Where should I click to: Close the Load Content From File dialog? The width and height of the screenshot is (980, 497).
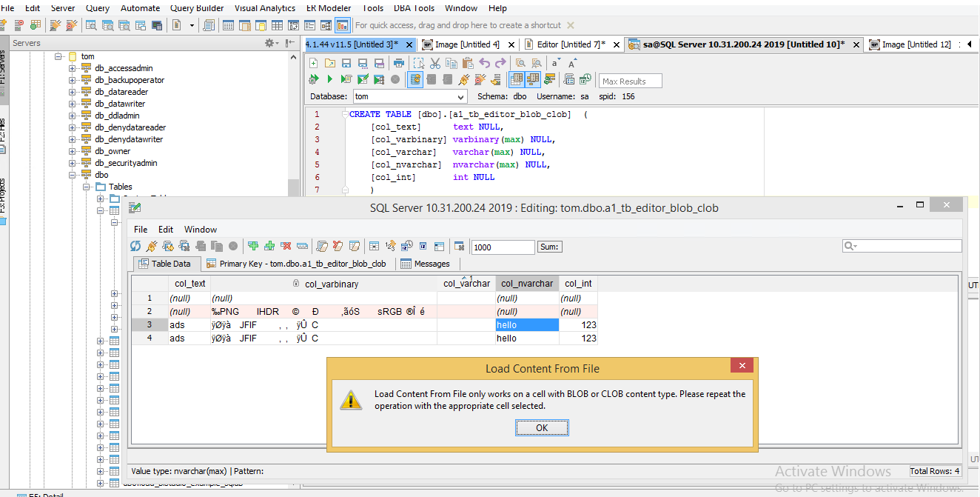click(x=742, y=365)
